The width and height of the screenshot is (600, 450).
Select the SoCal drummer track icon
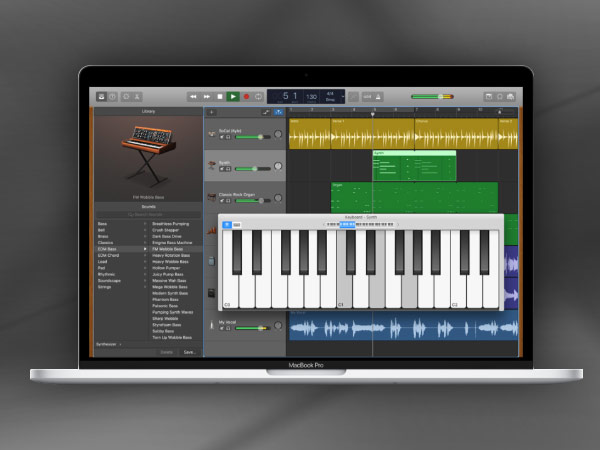coord(212,134)
